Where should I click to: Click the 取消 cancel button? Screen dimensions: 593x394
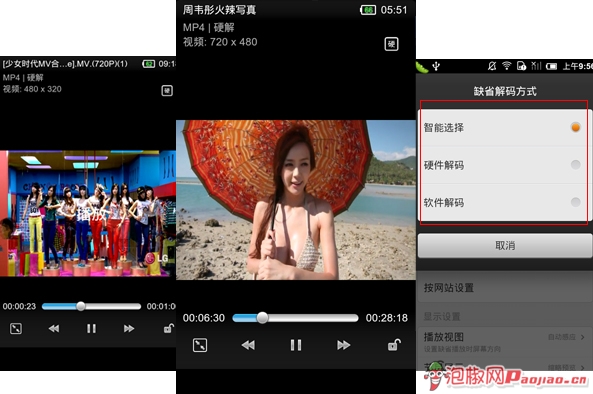pos(505,246)
